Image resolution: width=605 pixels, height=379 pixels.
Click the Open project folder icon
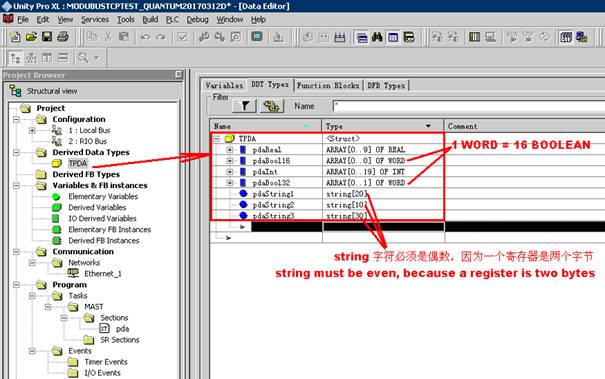pos(31,37)
